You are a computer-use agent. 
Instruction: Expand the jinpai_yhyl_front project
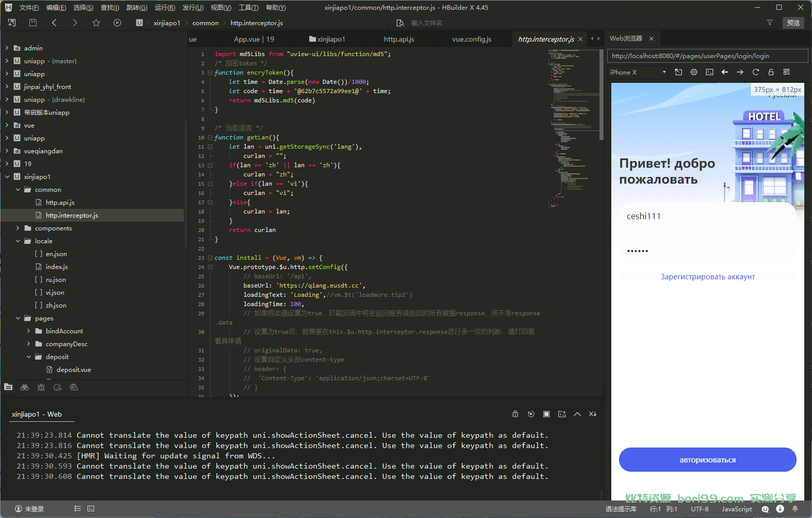7,86
